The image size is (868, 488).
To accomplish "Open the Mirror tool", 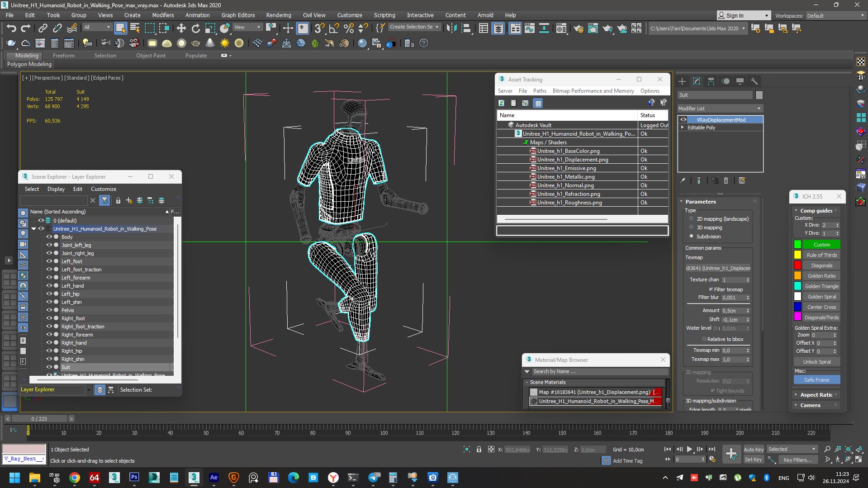I will point(451,28).
